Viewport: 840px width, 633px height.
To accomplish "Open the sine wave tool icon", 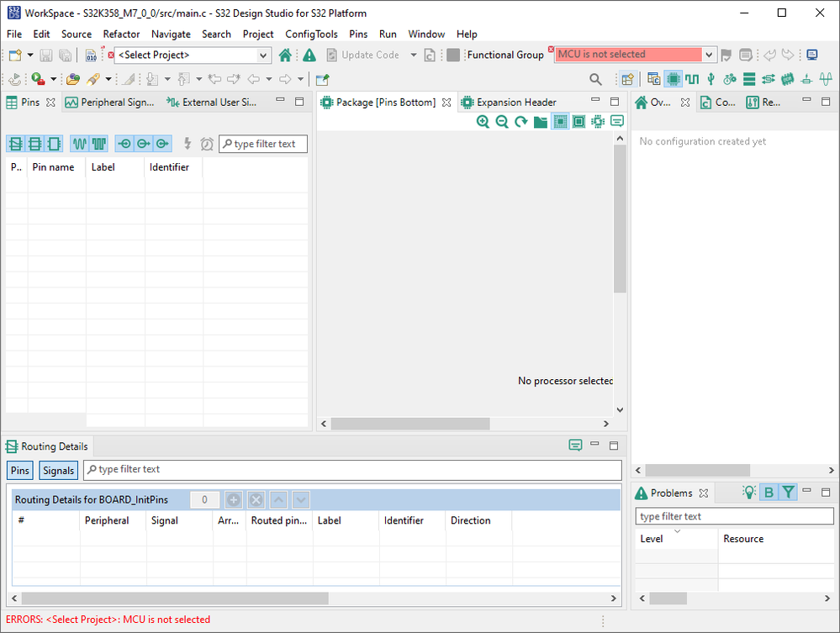I will (x=826, y=79).
